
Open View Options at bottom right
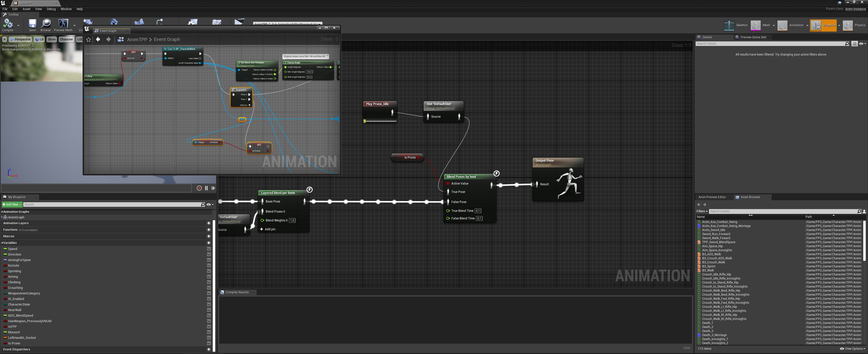click(x=852, y=349)
